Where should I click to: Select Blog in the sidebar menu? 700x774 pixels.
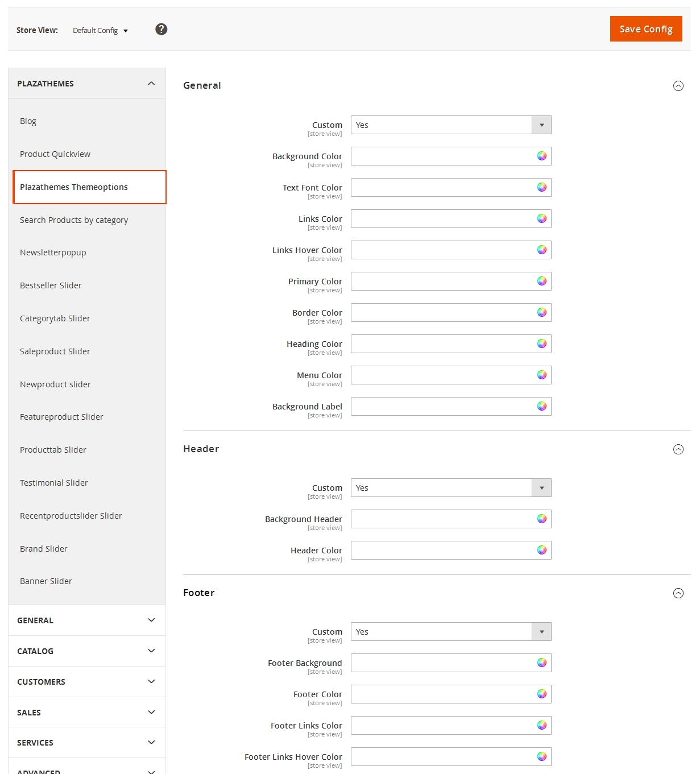click(28, 121)
